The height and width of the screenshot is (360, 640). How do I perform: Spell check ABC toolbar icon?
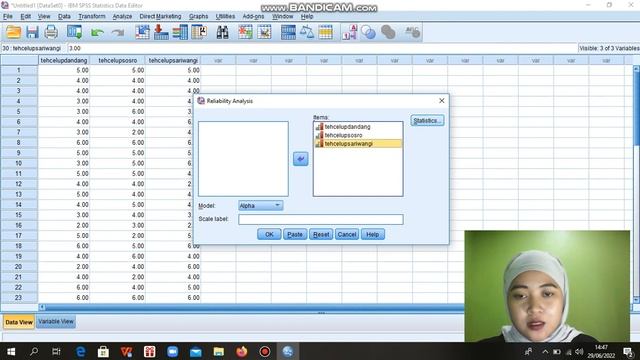[412, 32]
